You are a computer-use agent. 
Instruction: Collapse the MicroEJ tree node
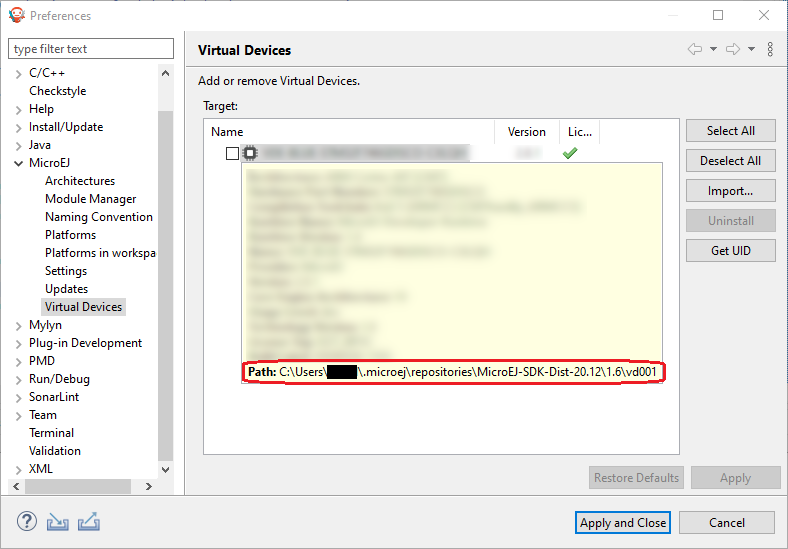tap(18, 163)
